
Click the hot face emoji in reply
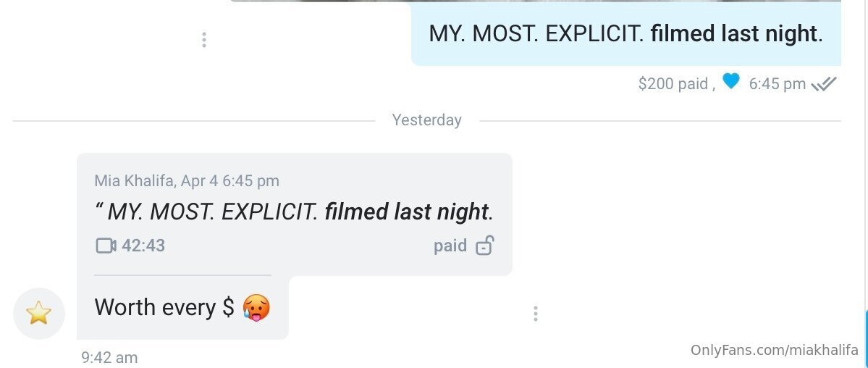point(256,307)
